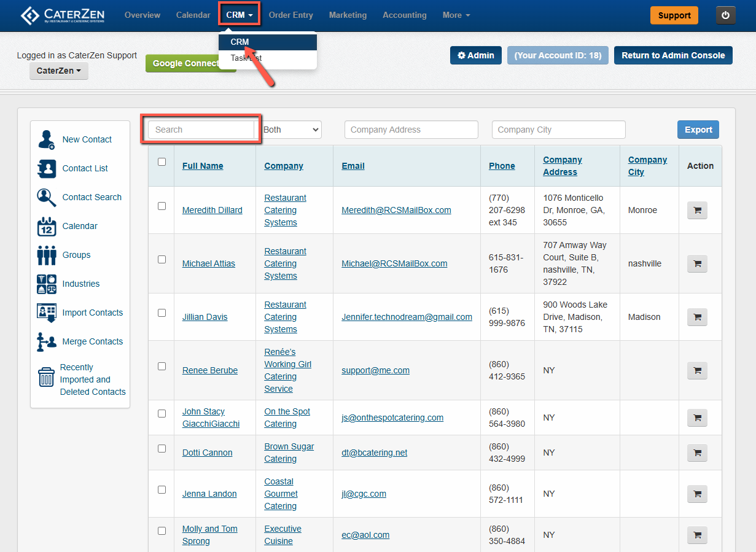Expand the More navigation dropdown

tap(456, 15)
